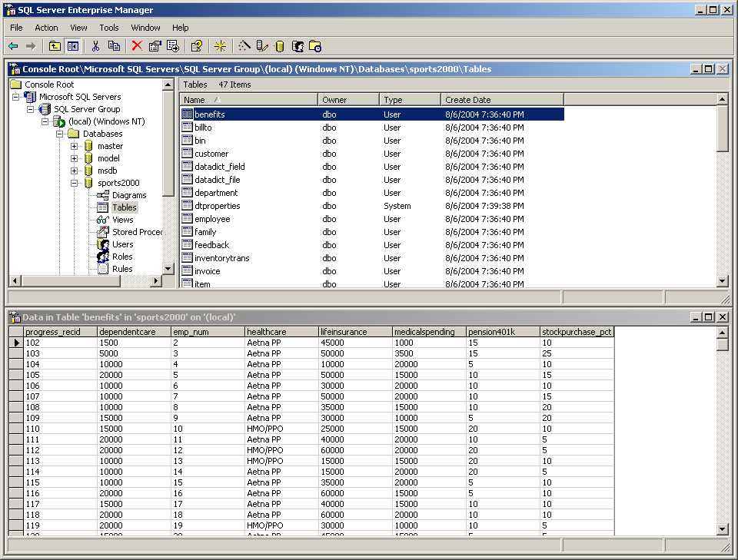Click the table icon beside invoice

(x=188, y=271)
